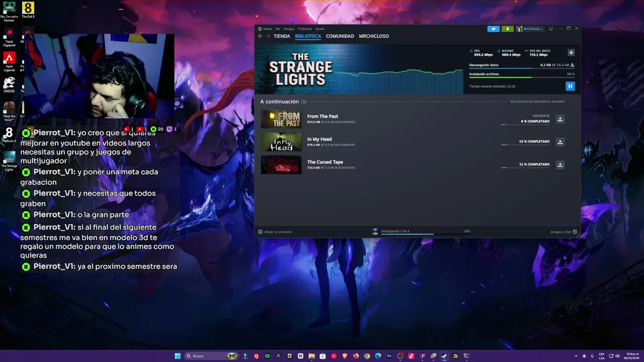Click The Strange Lights download banner
The image size is (644, 362).
coord(359,69)
